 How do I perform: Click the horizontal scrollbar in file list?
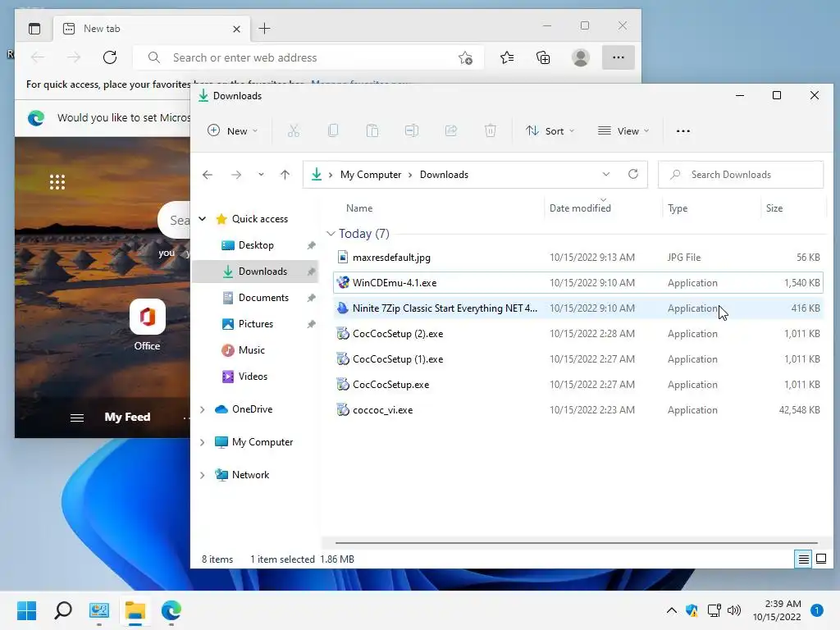pos(577,543)
